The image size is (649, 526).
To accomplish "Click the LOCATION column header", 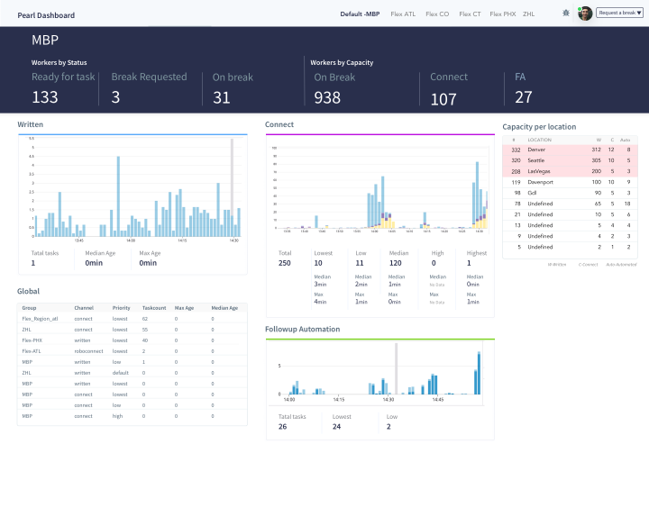I will pyautogui.click(x=541, y=140).
